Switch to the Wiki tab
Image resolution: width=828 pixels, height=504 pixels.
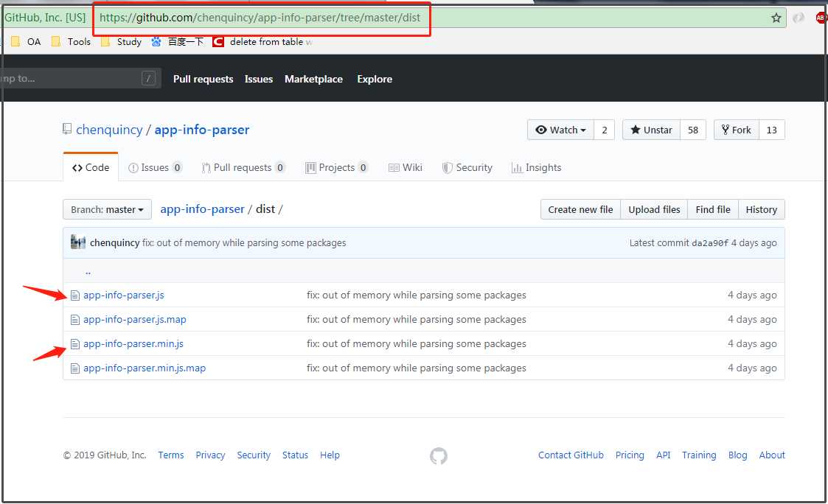click(x=405, y=167)
